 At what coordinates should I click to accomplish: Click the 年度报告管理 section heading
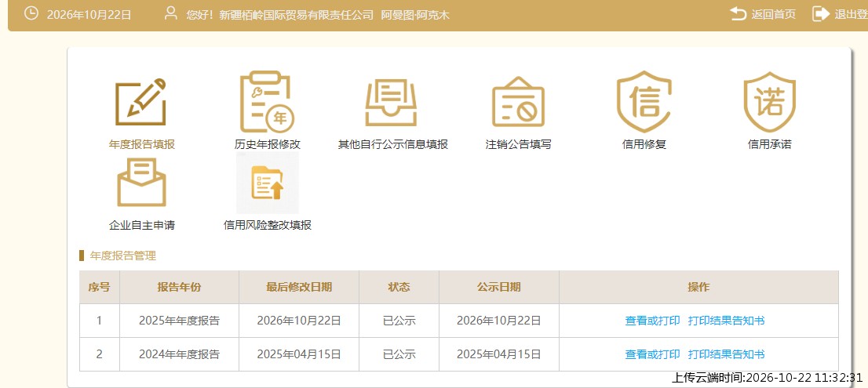[123, 256]
